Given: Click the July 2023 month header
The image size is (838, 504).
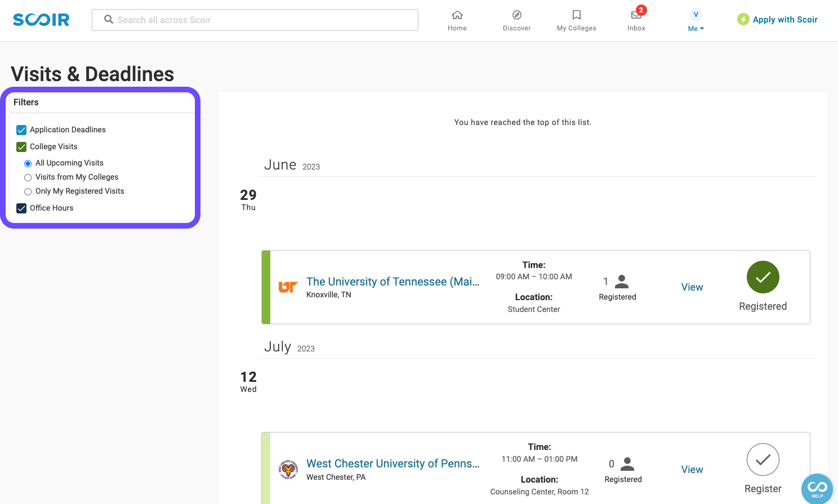Looking at the screenshot, I should point(289,347).
